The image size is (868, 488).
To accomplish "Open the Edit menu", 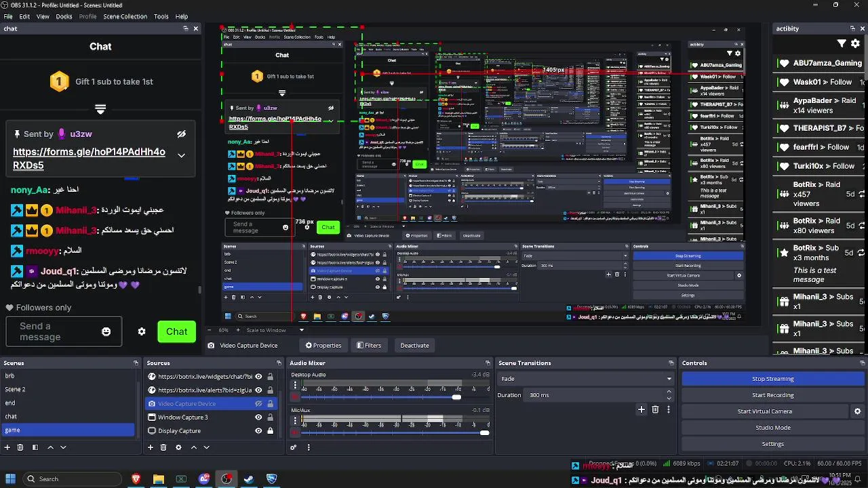I will pos(24,16).
